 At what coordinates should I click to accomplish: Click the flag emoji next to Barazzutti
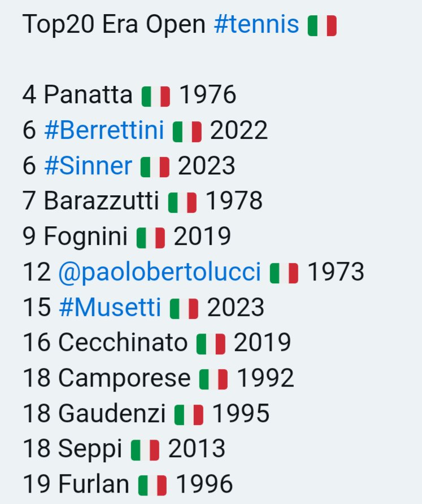tap(182, 202)
